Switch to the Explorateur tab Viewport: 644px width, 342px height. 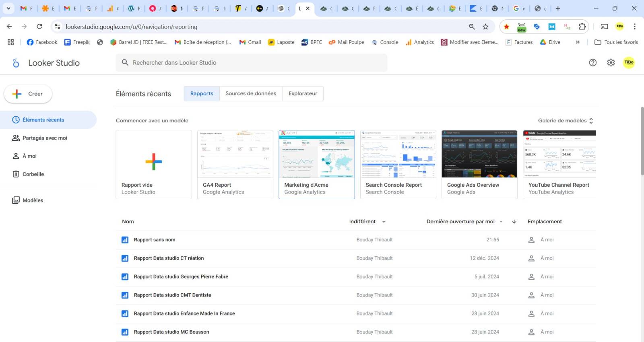[303, 94]
